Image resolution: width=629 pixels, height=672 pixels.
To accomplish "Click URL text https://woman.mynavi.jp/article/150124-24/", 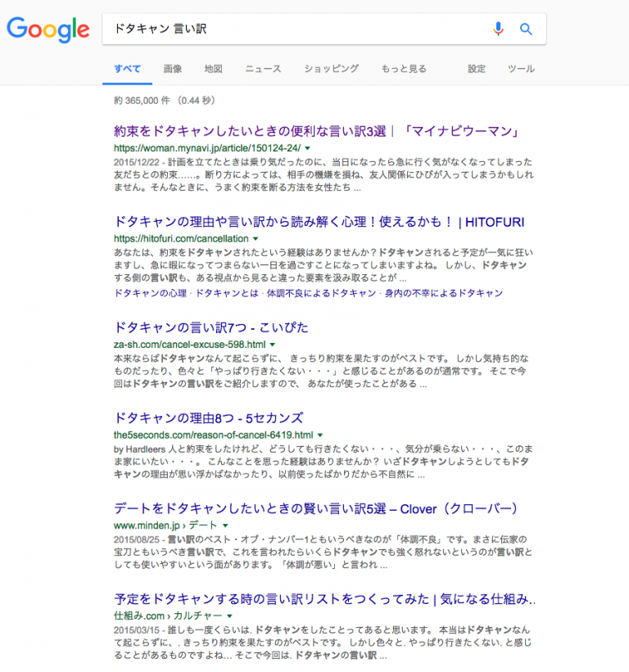I will [x=207, y=148].
